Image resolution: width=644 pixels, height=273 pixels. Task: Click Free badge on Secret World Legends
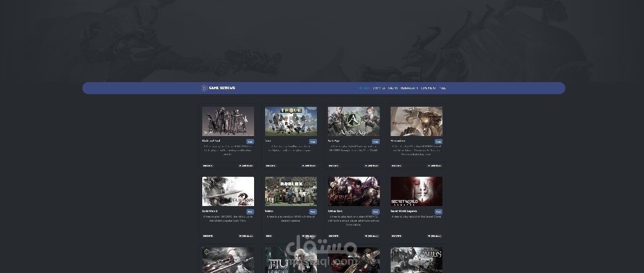click(x=439, y=212)
